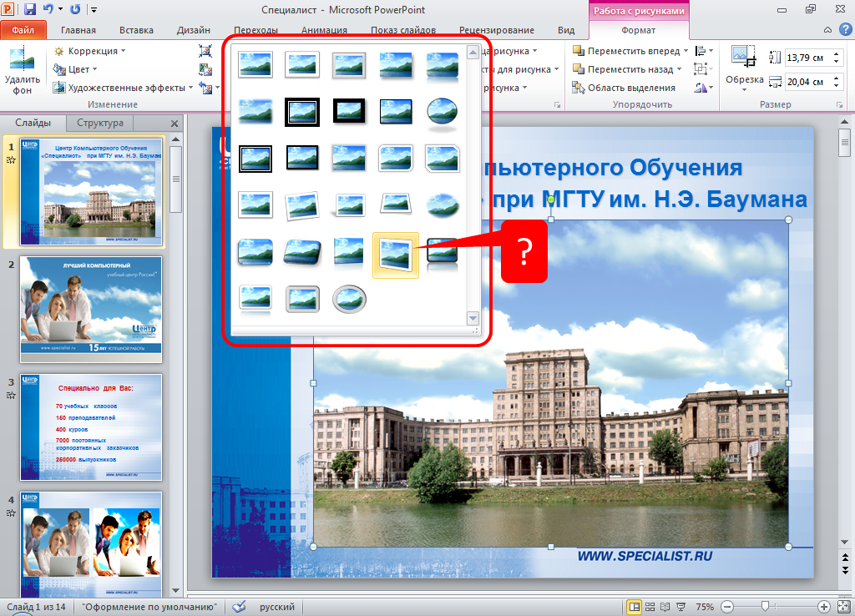Choose the metal oval picture style

click(347, 298)
